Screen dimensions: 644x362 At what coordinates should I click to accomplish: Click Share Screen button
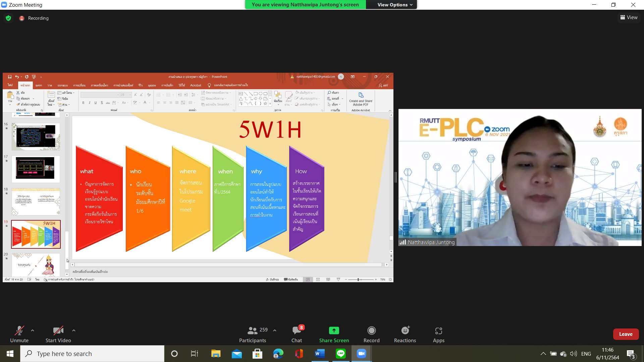tap(334, 334)
